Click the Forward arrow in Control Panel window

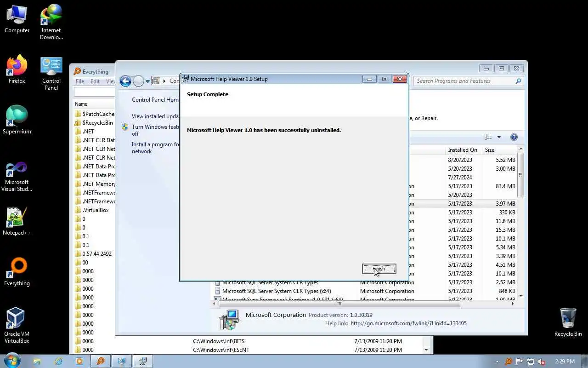138,81
